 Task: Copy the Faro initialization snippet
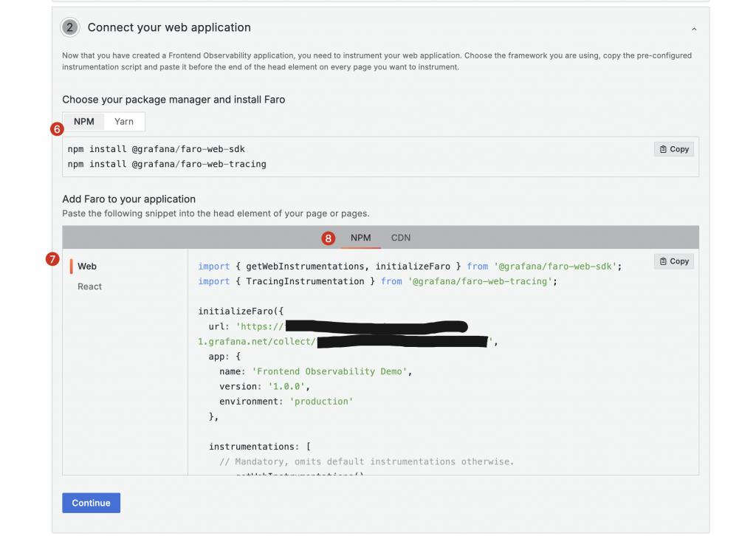tap(674, 261)
